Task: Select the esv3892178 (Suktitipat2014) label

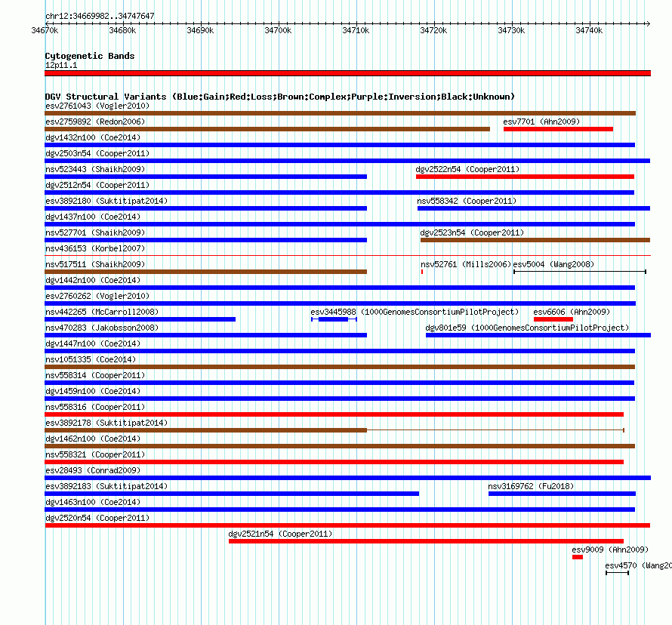Action: pyautogui.click(x=106, y=423)
